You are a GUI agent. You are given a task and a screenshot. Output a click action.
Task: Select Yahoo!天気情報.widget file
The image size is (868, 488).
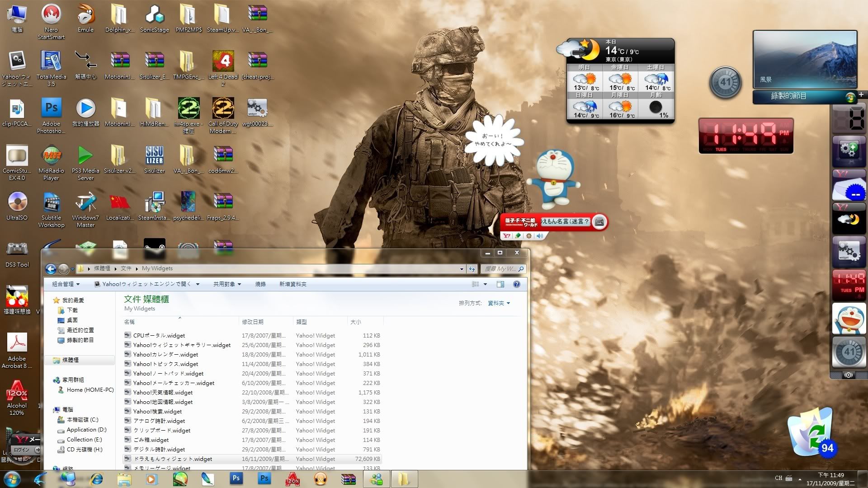pyautogui.click(x=253, y=393)
